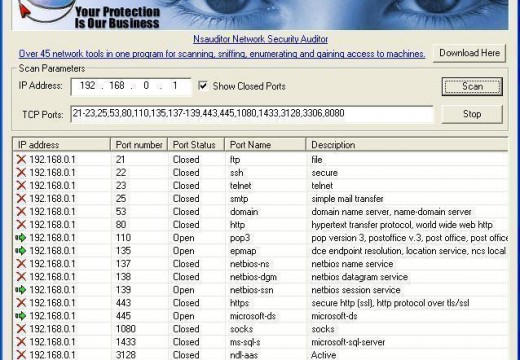Click the ndl-aas port name

[x=244, y=355]
